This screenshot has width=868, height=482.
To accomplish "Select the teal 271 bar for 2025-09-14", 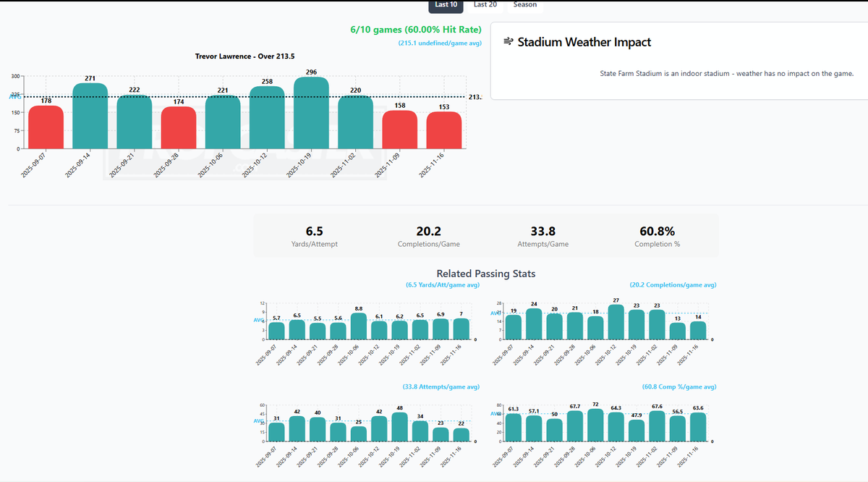I will (x=90, y=116).
